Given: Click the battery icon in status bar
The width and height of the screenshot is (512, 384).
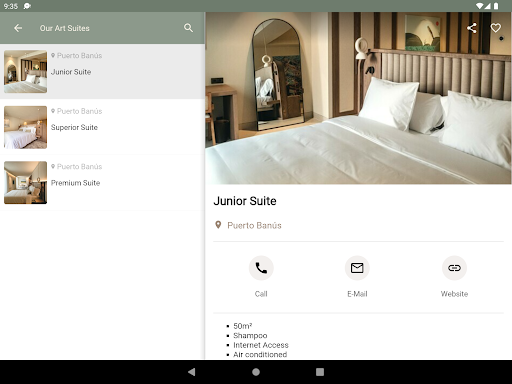Looking at the screenshot, I should [x=496, y=6].
